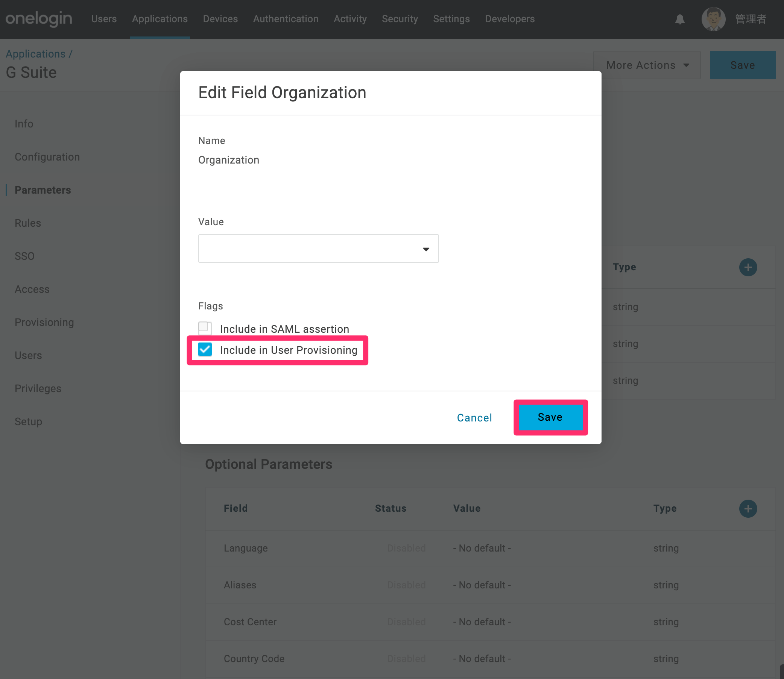Screen dimensions: 784x679
Task: Open the Applications top menu
Action: (x=160, y=18)
